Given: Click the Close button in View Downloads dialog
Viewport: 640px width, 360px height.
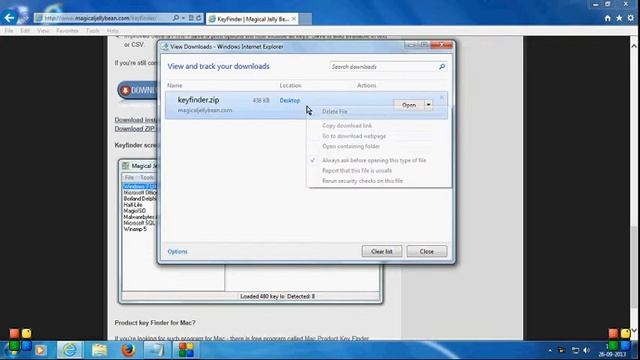Looking at the screenshot, I should point(427,251).
